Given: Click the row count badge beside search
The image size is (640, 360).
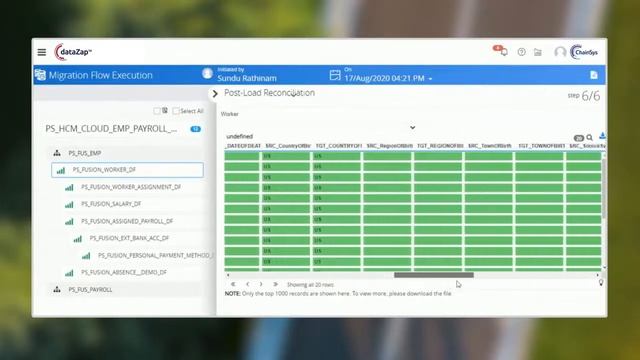Looking at the screenshot, I should [579, 138].
